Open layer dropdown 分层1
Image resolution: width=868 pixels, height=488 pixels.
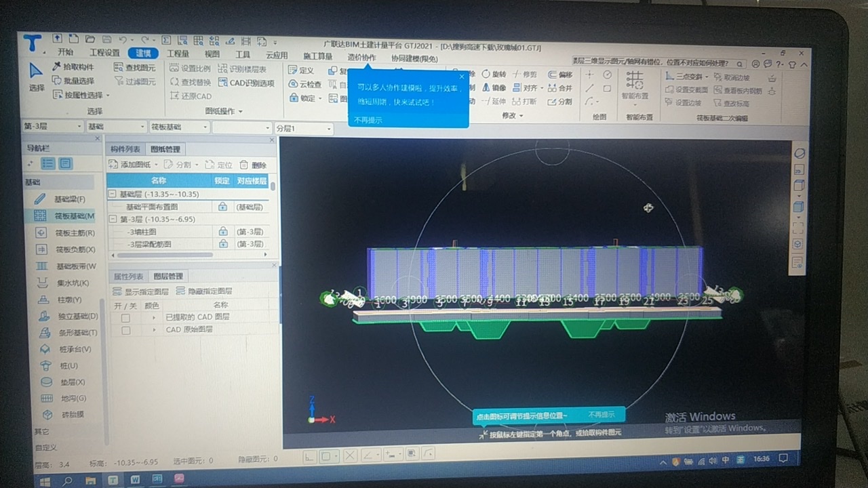click(303, 128)
